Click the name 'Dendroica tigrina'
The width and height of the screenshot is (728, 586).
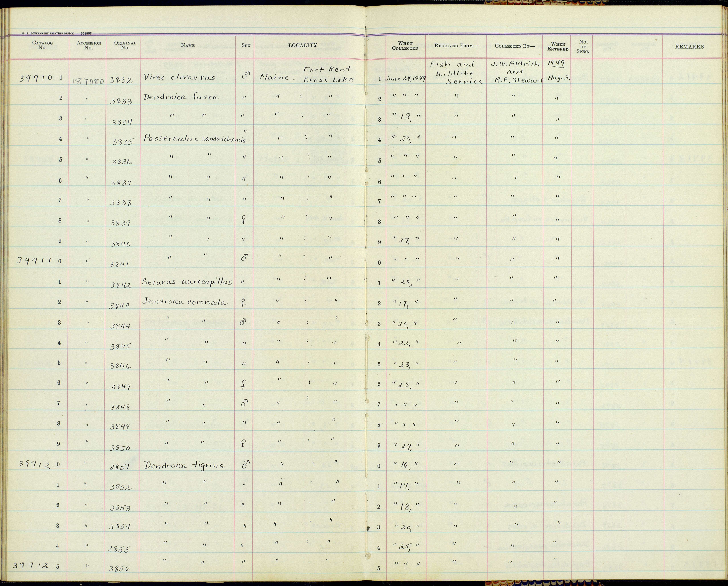pyautogui.click(x=184, y=465)
